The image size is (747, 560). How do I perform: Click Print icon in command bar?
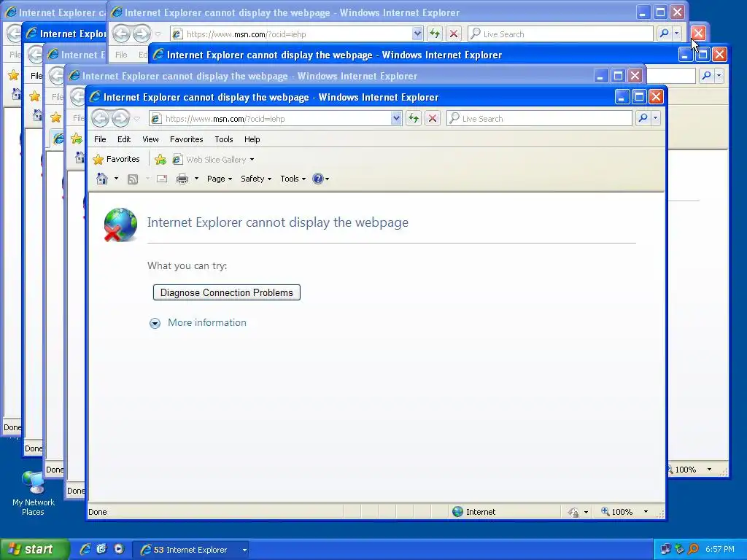(x=182, y=179)
